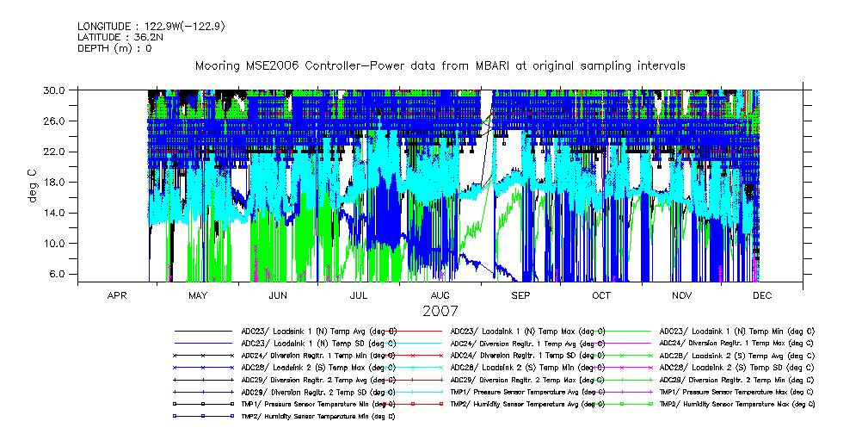Click the red ADC23 Loadsink 1 Temp Max legend line
The width and height of the screenshot is (868, 434).
pyautogui.click(x=415, y=331)
